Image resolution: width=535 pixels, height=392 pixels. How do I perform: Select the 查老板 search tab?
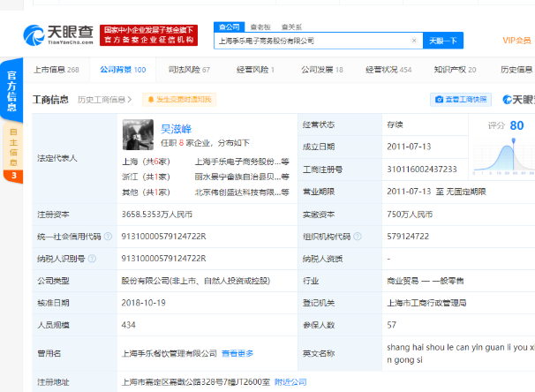(x=260, y=27)
